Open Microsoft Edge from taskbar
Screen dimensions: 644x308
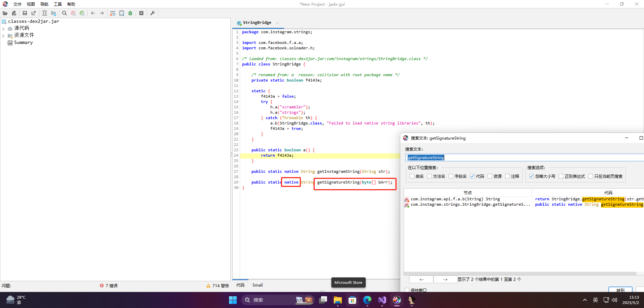pyautogui.click(x=367, y=300)
